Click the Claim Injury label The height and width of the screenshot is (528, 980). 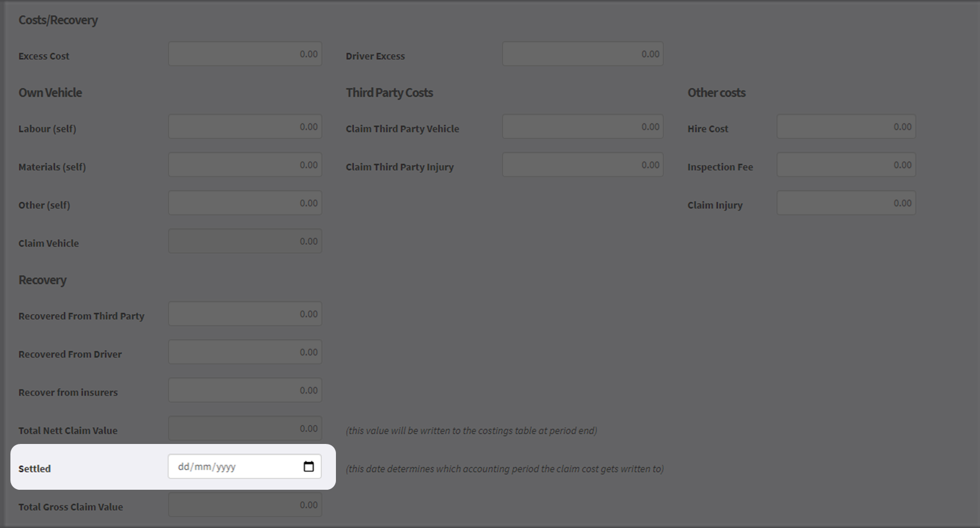click(715, 205)
